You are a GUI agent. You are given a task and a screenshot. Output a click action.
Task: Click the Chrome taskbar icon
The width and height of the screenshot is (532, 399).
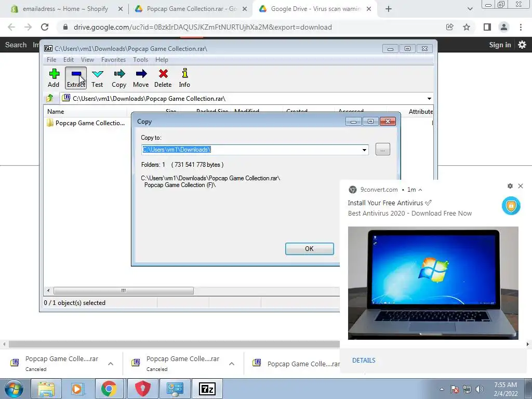pyautogui.click(x=109, y=389)
